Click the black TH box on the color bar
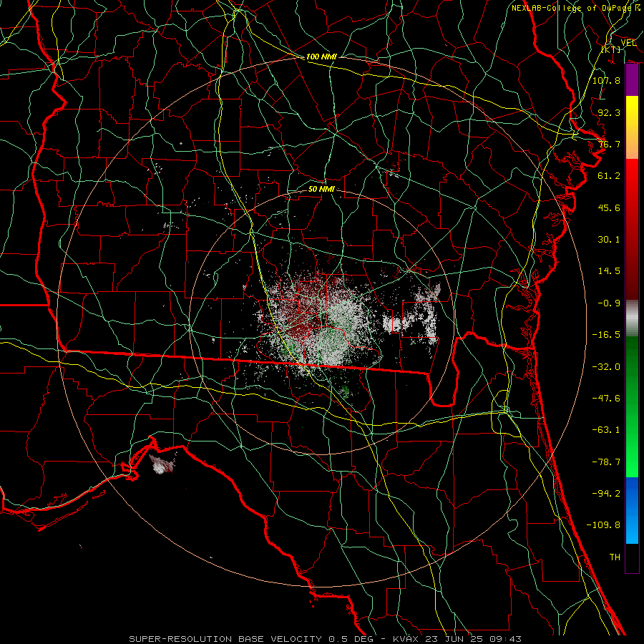 (x=632, y=558)
